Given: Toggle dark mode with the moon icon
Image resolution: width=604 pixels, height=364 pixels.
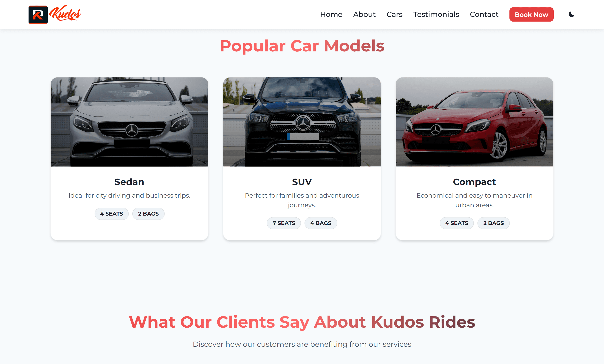Looking at the screenshot, I should (x=571, y=14).
